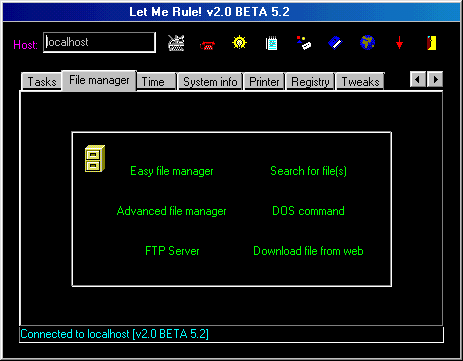This screenshot has width=463, height=361.
Task: Click the yellow light bulb icon
Action: [x=239, y=42]
